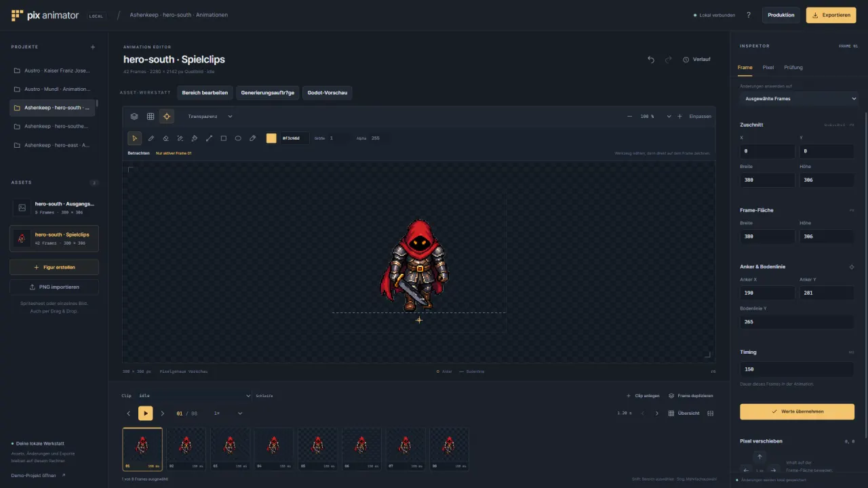Open the zoom level dropdown at 100 %
Image resolution: width=868 pixels, height=488 pixels.
656,117
